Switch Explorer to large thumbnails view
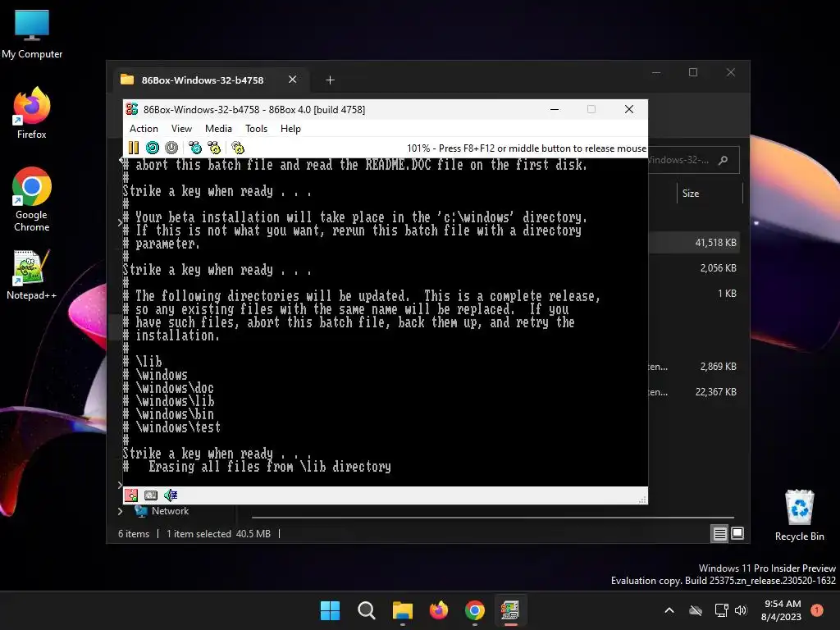 pos(737,533)
